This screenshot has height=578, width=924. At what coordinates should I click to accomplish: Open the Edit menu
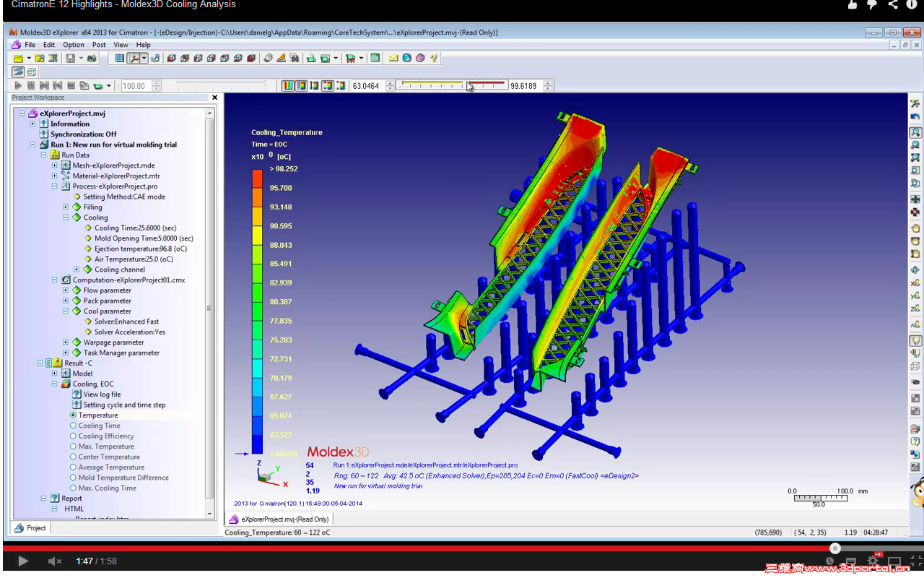(49, 45)
